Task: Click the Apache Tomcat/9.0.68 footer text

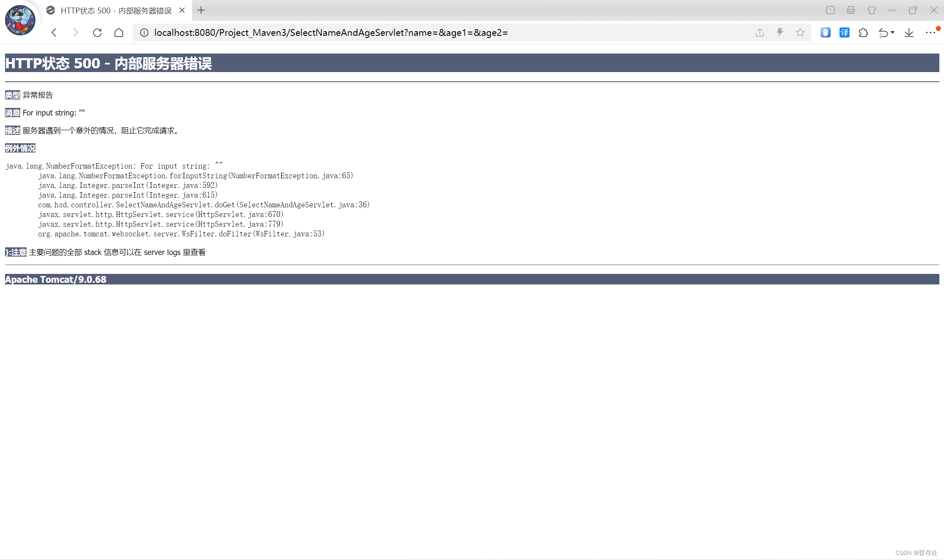Action: [56, 279]
